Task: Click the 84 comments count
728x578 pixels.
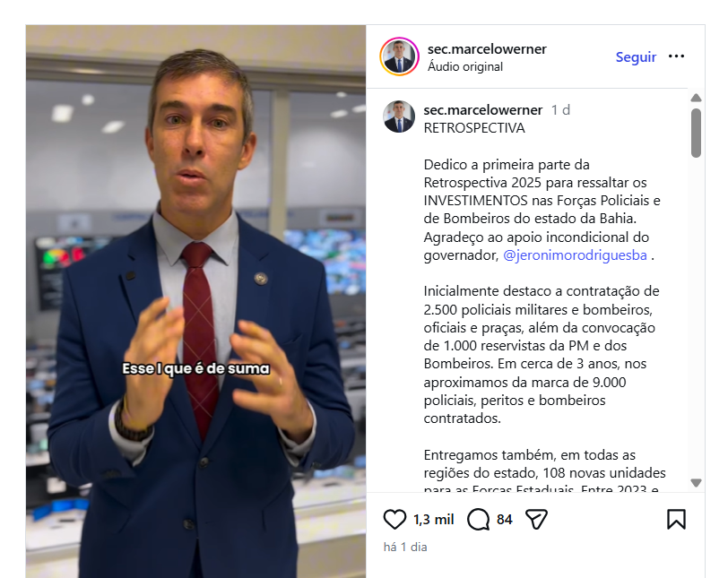Action: pyautogui.click(x=504, y=520)
